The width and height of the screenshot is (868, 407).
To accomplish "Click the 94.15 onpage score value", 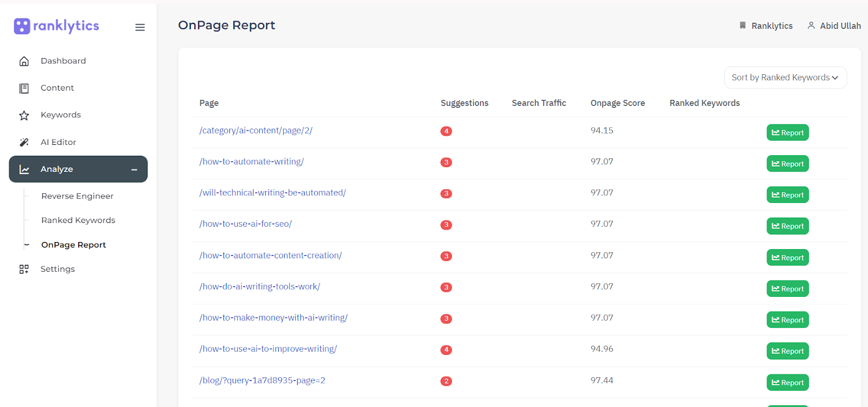I will 602,131.
